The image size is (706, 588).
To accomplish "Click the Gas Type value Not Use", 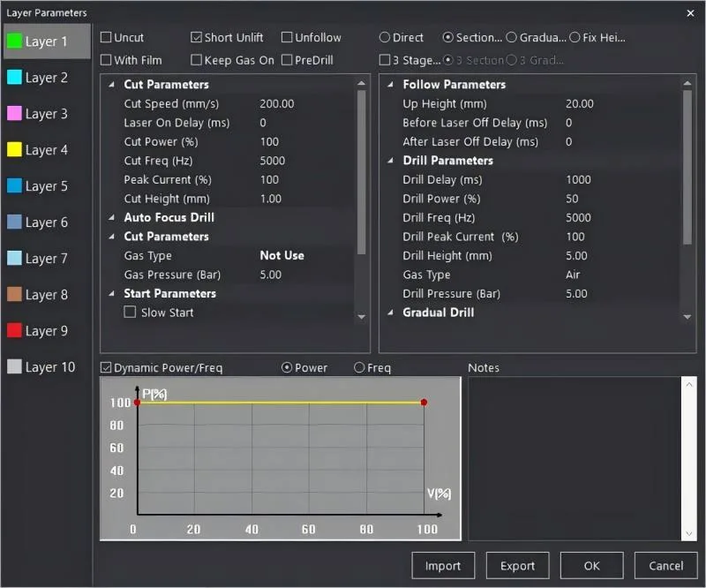I will coord(282,255).
